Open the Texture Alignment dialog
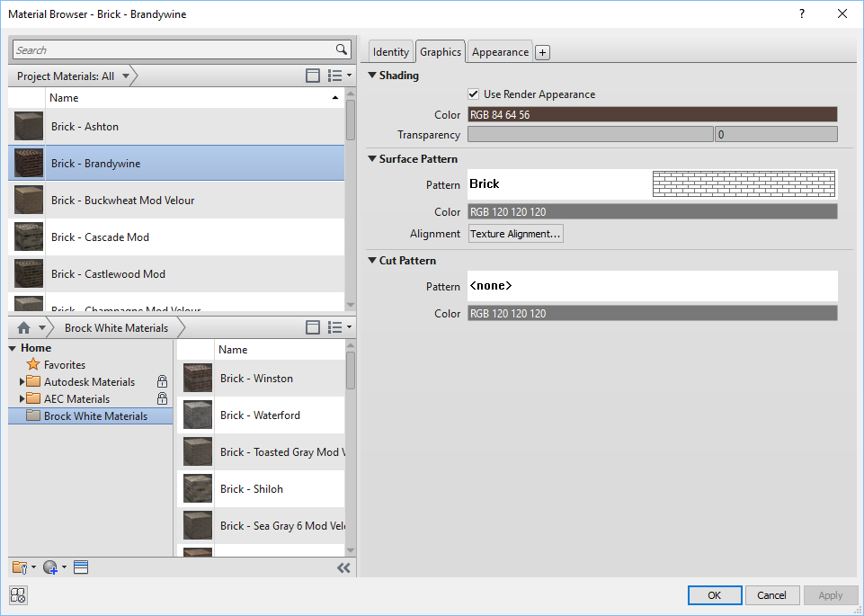The height and width of the screenshot is (616, 864). (515, 233)
